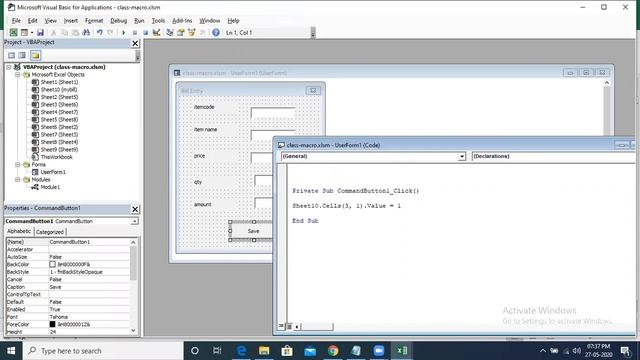Open the Tools menu
Screen dimensions: 640x360
pyautogui.click(x=158, y=20)
